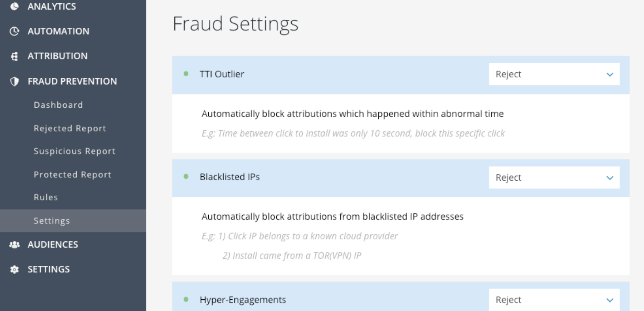The image size is (644, 311).
Task: Navigate to the Protected Report
Action: click(x=72, y=174)
